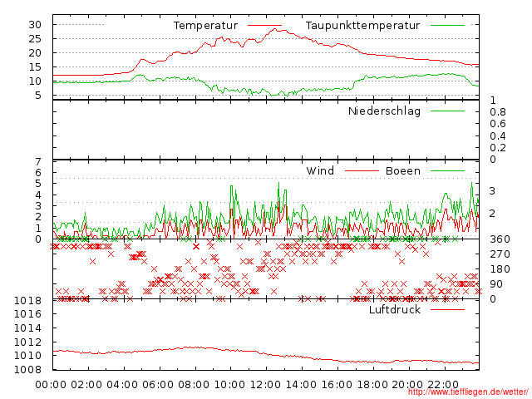This screenshot has width=532, height=399.
Task: Click the 20 temperature axis value
Action: pos(35,53)
